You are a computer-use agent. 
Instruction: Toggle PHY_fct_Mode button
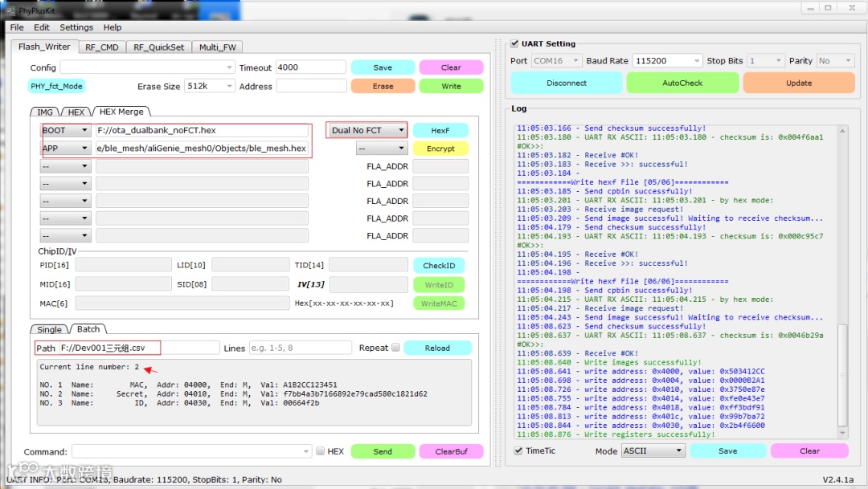point(56,86)
